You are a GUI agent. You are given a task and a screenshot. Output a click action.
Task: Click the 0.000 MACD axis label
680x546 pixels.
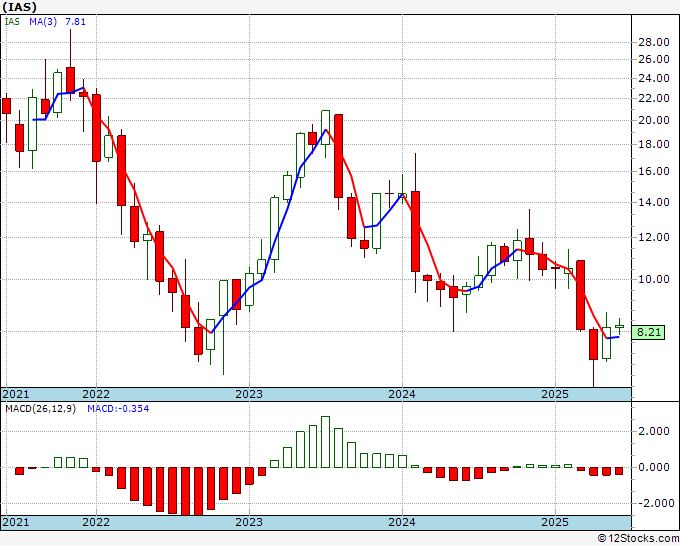click(654, 468)
